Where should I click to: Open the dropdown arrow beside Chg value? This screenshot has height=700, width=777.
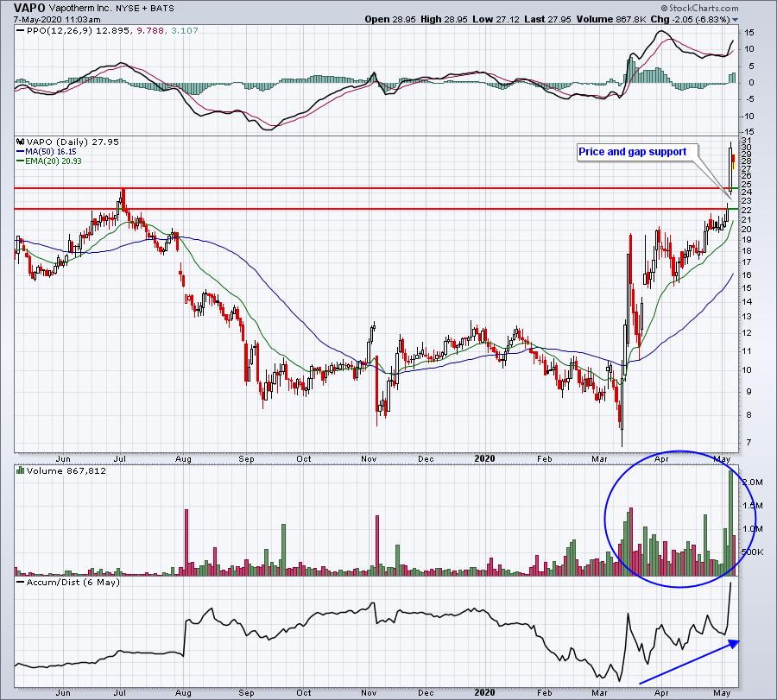pos(735,20)
